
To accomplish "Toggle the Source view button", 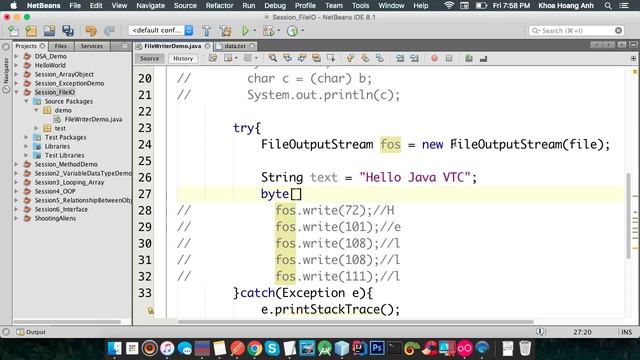I will click(x=149, y=58).
